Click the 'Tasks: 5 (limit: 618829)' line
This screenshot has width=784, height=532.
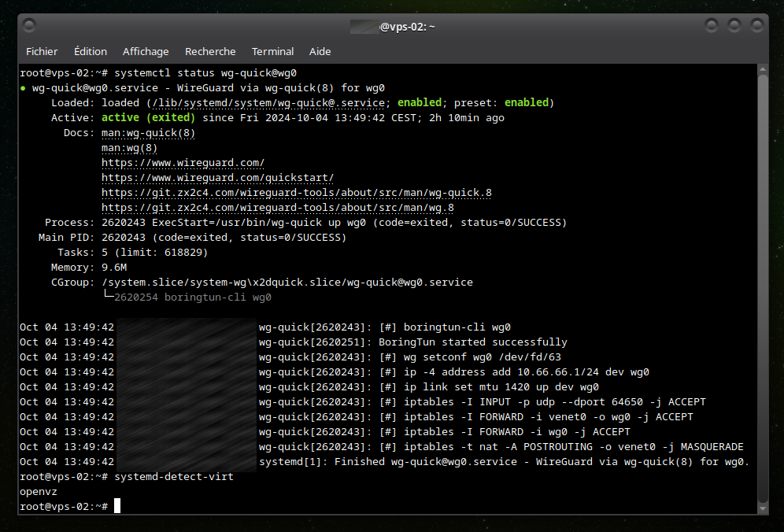pyautogui.click(x=132, y=253)
